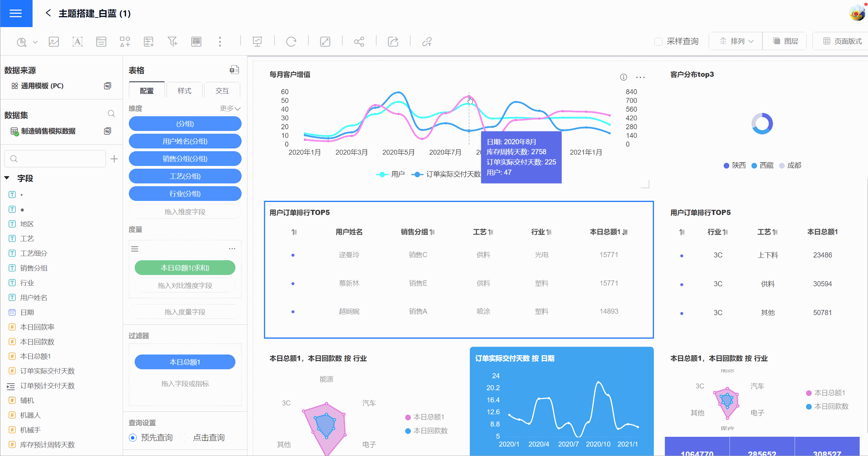
Task: Switch to the 交互 tab
Action: click(222, 91)
